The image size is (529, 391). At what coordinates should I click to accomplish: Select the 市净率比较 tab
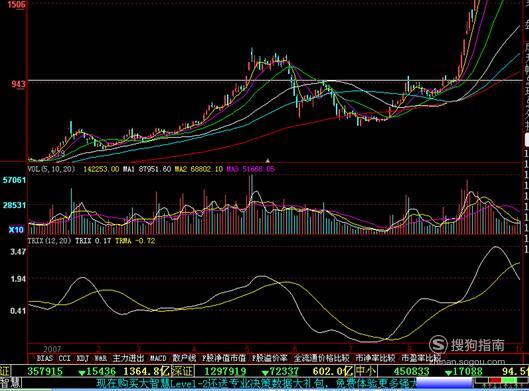click(375, 358)
